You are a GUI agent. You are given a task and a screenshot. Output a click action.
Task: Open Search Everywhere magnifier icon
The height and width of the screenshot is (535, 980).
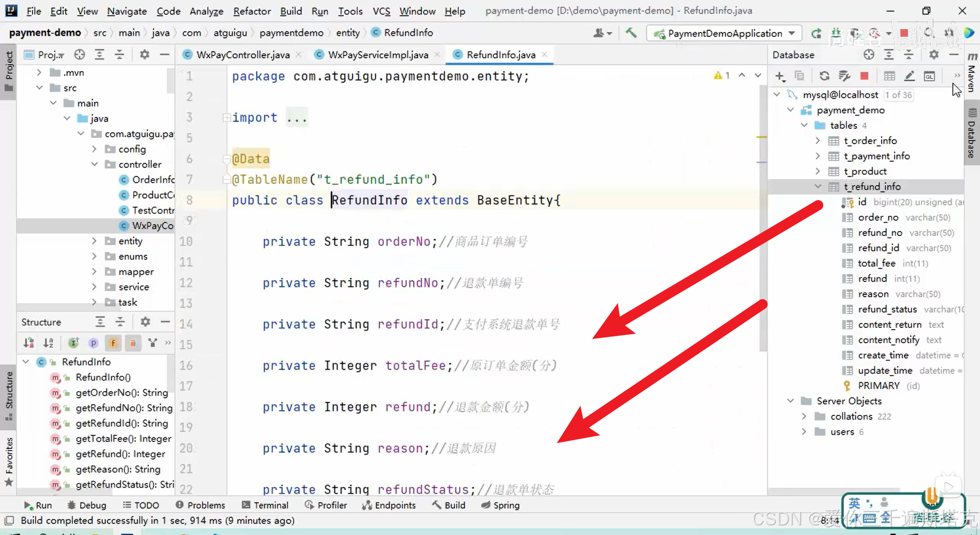click(928, 33)
